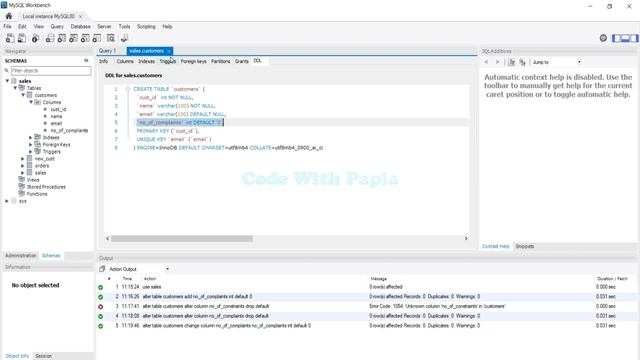This screenshot has height=360, width=640.
Task: Open SQL script file toolbar icon
Action: click(x=22, y=38)
